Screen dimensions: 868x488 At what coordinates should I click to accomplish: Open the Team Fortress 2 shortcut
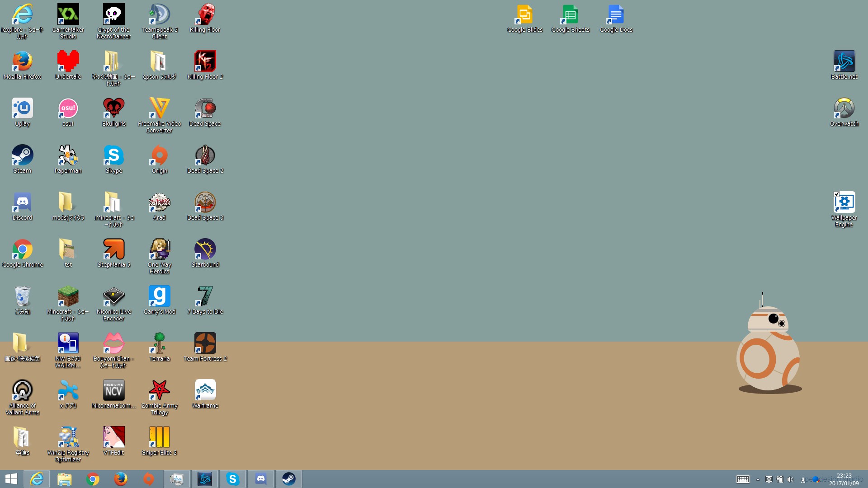[205, 343]
